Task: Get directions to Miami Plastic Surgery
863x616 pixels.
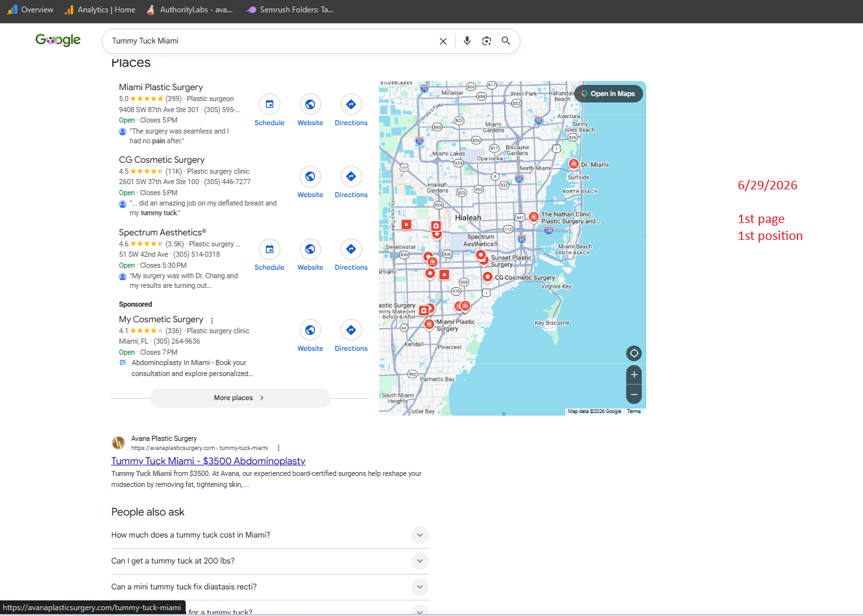Action: point(351,111)
